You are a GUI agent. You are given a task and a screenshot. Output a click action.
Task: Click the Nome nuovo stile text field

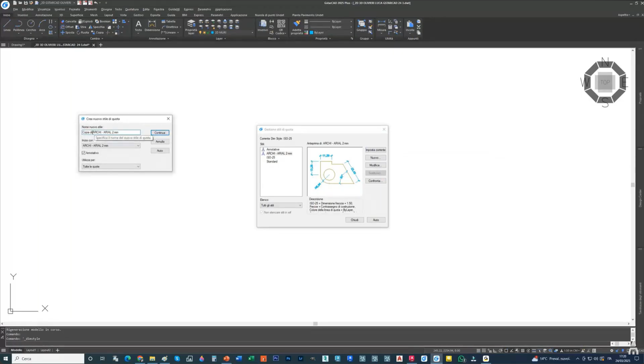[111, 132]
